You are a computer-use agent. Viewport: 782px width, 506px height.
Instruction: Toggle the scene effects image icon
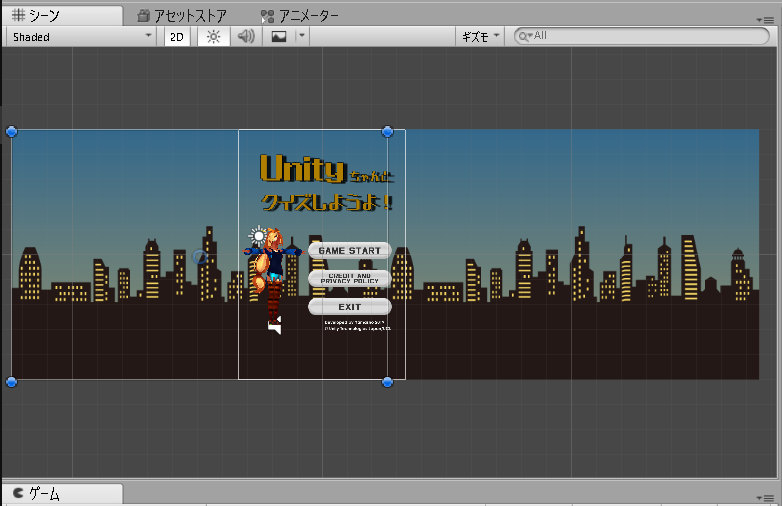click(x=279, y=36)
